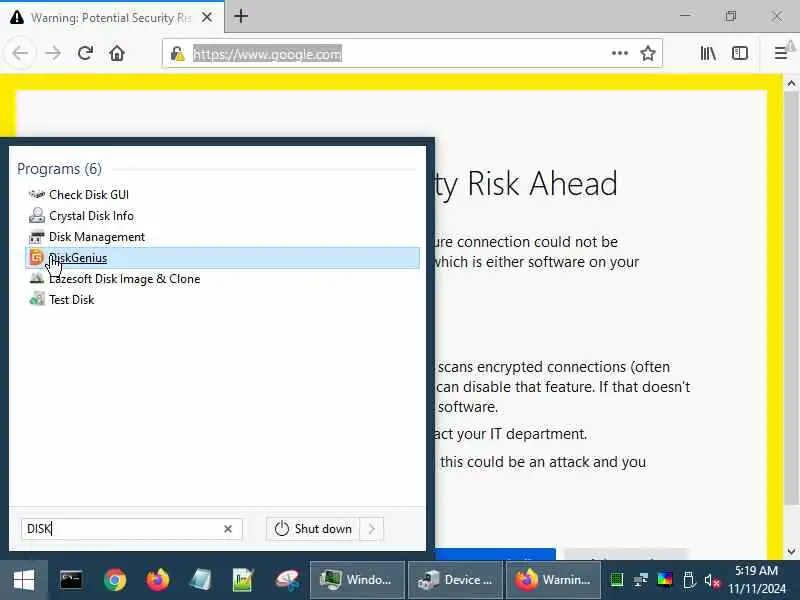Clear the DISK search text
Viewport: 800px width, 600px height.
[x=228, y=529]
